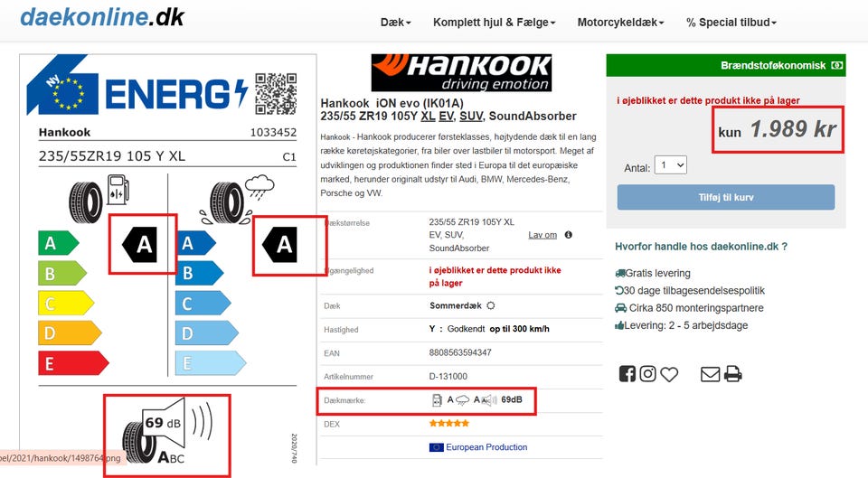Viewport: 868px width, 478px height.
Task: Open the Instagram icon
Action: pos(647,374)
